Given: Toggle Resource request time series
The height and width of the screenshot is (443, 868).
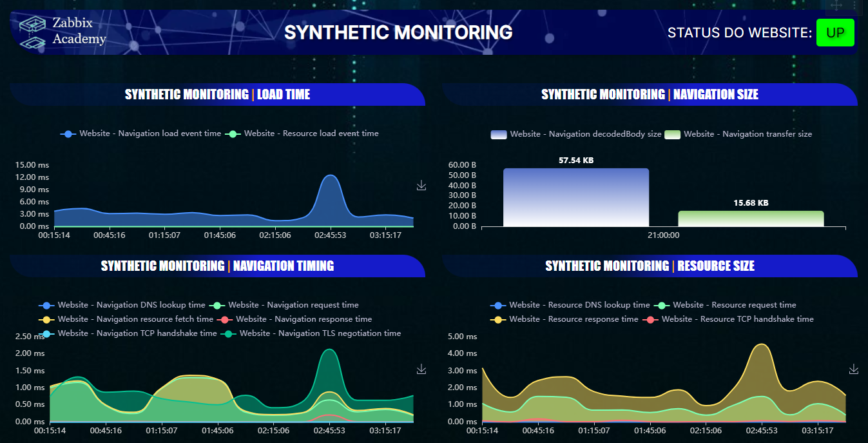Looking at the screenshot, I should [725, 305].
